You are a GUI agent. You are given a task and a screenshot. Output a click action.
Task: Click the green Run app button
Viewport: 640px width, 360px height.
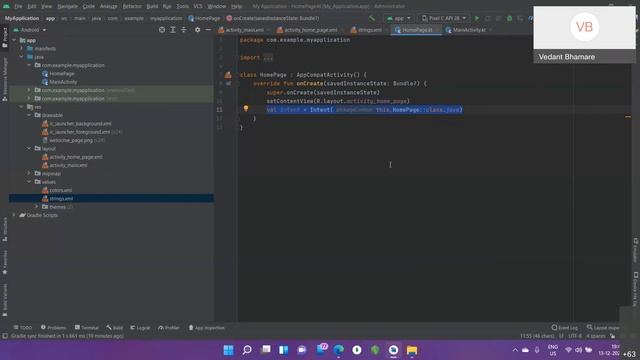476,18
